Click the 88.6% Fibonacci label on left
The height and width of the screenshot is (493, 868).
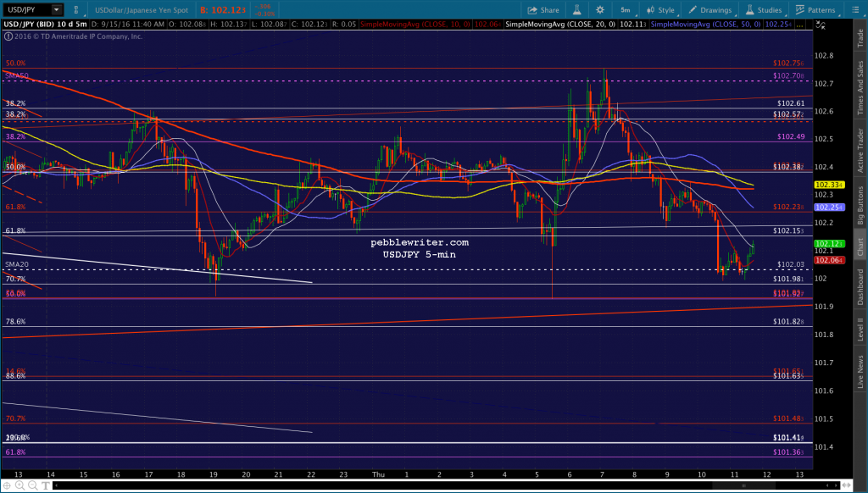point(15,376)
